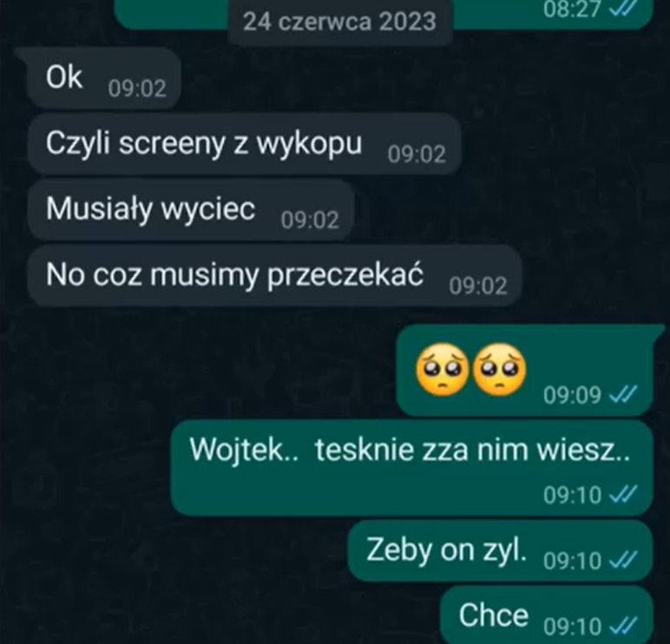Screen dimensions: 670x644
Task: Select the "Chce" message bubble
Action: coord(547,614)
